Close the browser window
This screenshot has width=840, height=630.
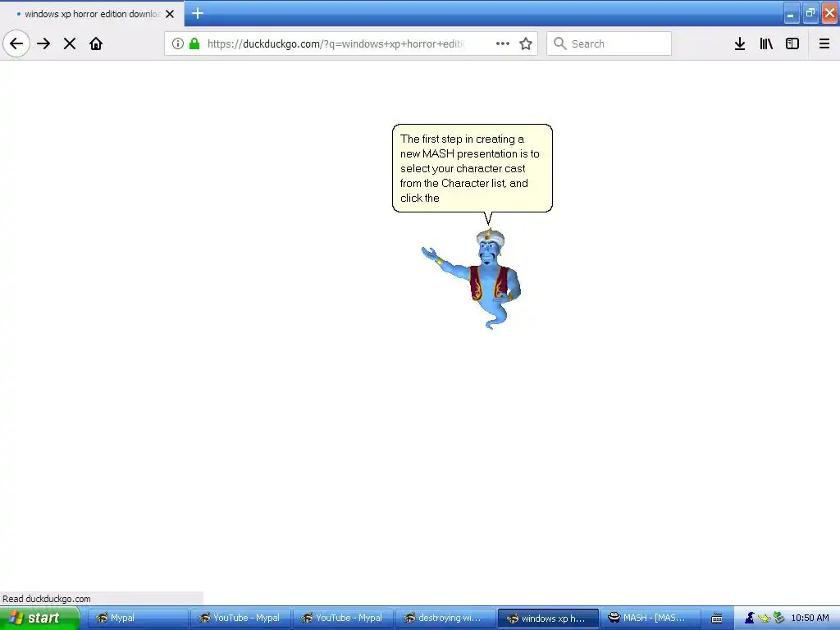click(x=830, y=13)
